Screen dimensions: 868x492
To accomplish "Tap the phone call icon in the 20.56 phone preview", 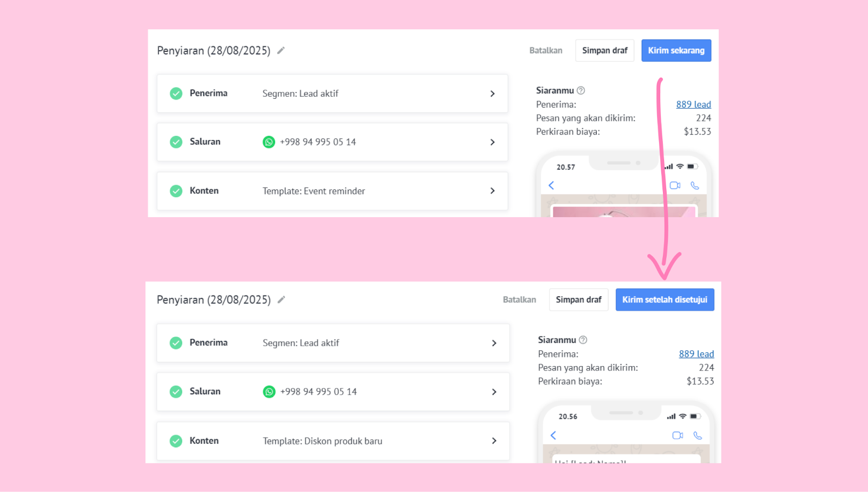I will point(698,436).
